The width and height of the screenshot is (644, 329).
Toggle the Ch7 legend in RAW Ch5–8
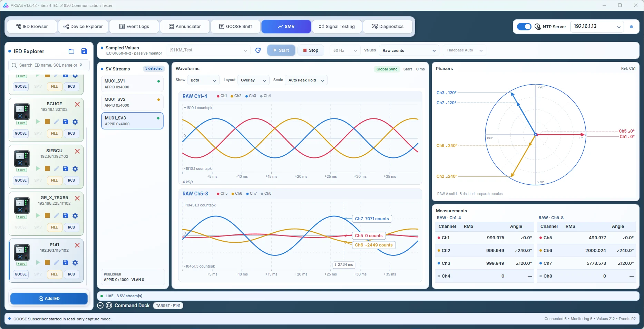[x=251, y=194]
